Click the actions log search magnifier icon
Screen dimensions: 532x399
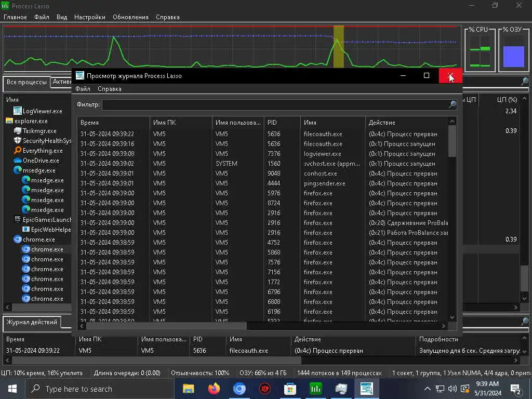coord(525,321)
